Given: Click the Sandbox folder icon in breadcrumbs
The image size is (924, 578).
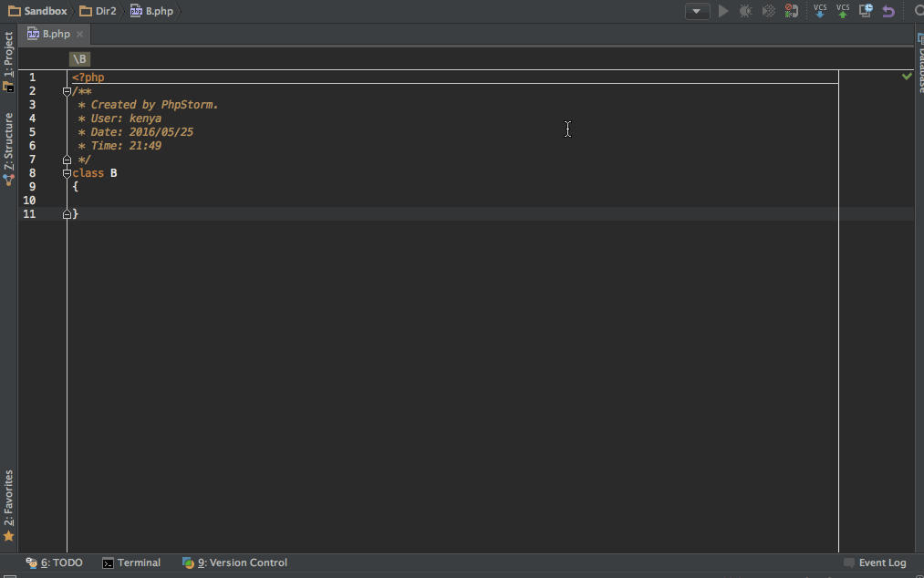Looking at the screenshot, I should click(15, 11).
